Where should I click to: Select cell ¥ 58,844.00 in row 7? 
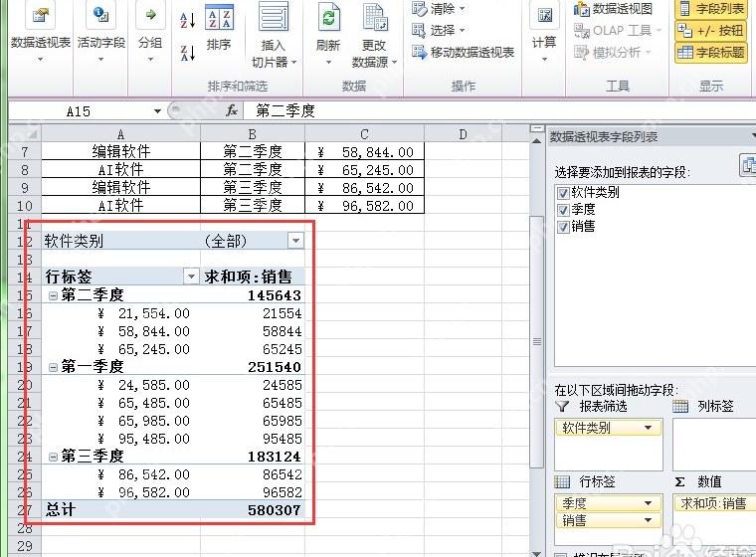[x=364, y=152]
